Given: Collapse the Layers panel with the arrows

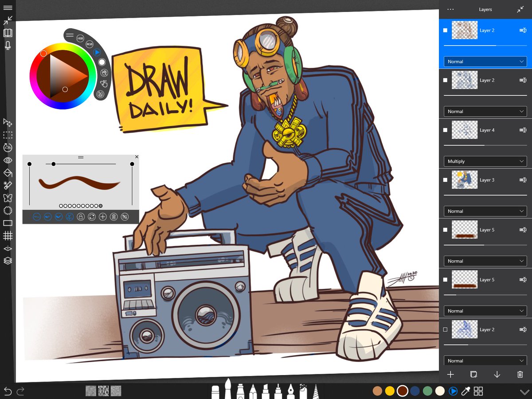Looking at the screenshot, I should click(x=520, y=9).
